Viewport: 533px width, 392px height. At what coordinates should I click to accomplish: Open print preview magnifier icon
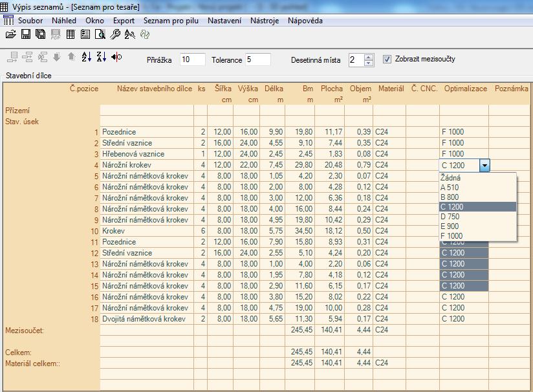tap(100, 34)
